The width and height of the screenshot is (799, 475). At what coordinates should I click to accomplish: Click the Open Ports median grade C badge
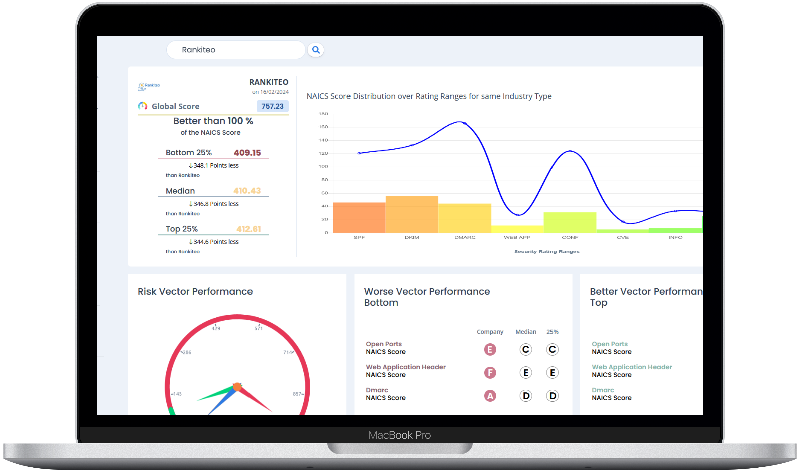pos(524,349)
